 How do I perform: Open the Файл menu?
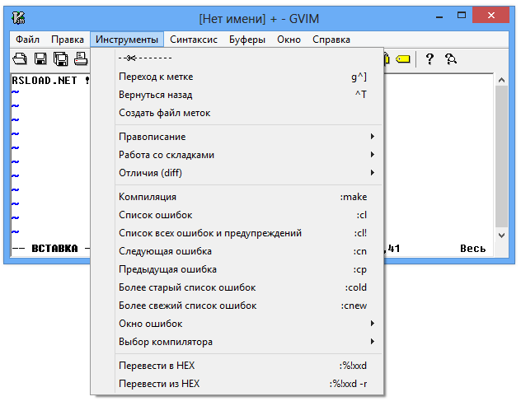pyautogui.click(x=27, y=40)
